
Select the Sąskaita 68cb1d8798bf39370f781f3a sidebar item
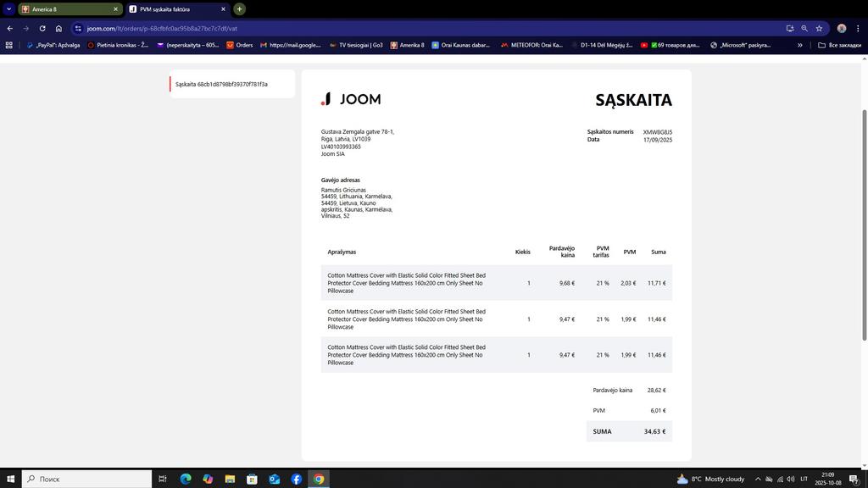tap(222, 84)
